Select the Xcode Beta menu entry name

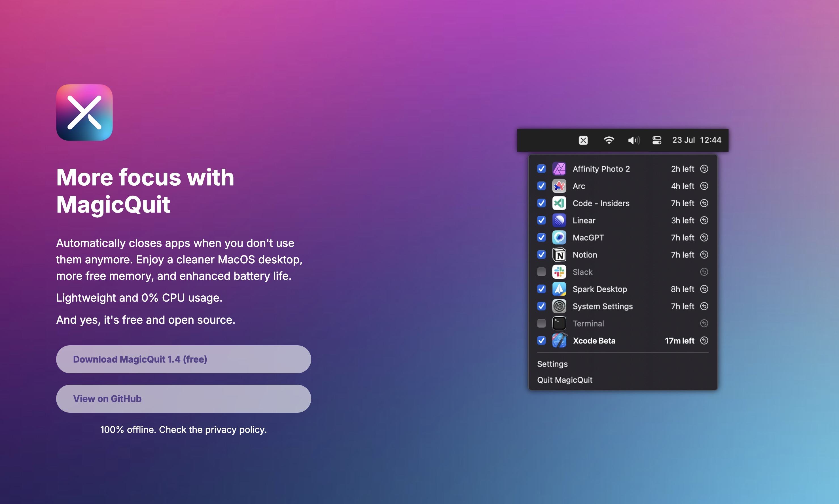[x=594, y=341]
